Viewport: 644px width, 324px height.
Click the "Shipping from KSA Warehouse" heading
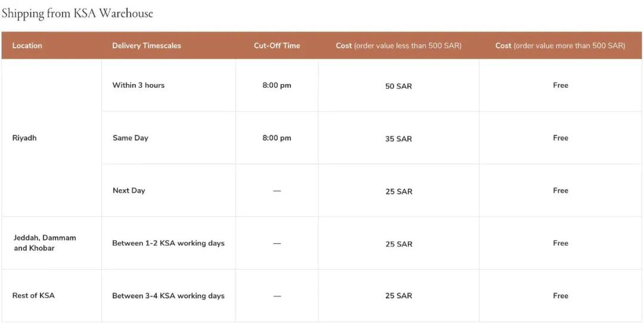click(77, 13)
